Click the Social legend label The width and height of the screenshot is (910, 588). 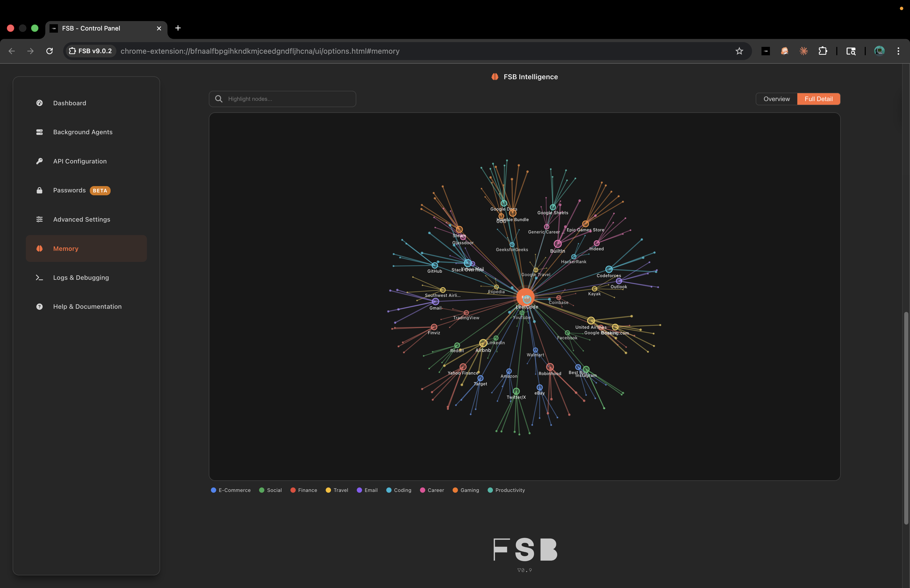pos(274,490)
